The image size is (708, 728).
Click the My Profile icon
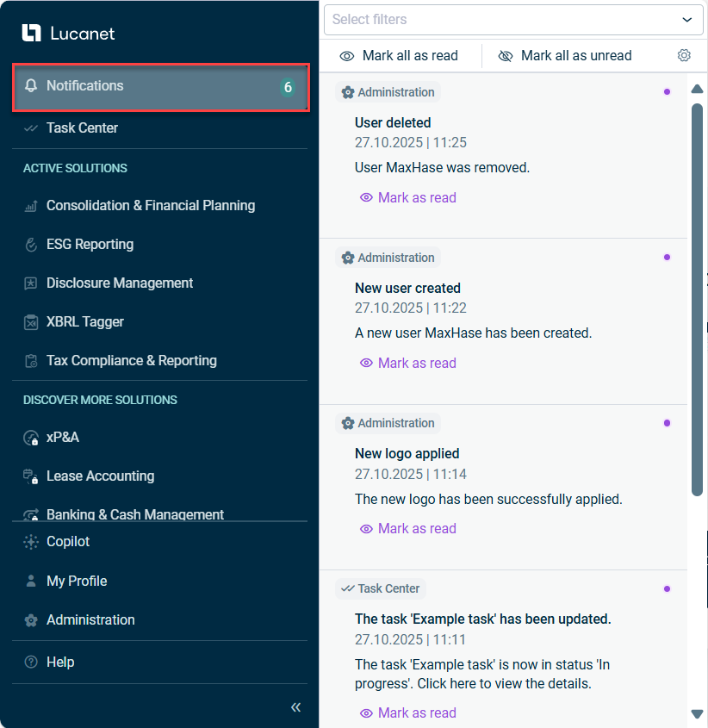point(31,581)
